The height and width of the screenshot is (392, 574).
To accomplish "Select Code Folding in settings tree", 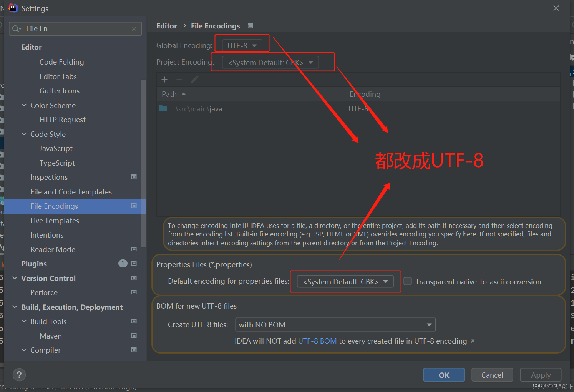I will click(61, 62).
